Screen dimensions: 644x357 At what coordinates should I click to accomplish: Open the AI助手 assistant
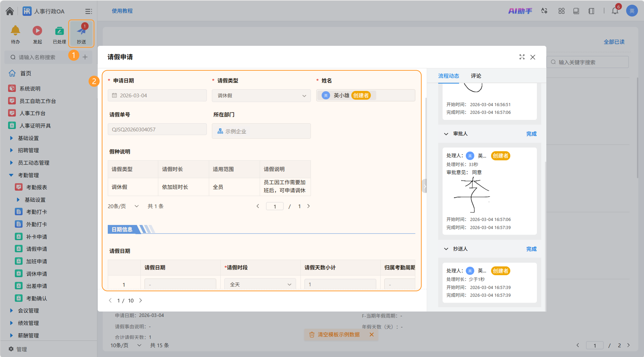coord(520,11)
